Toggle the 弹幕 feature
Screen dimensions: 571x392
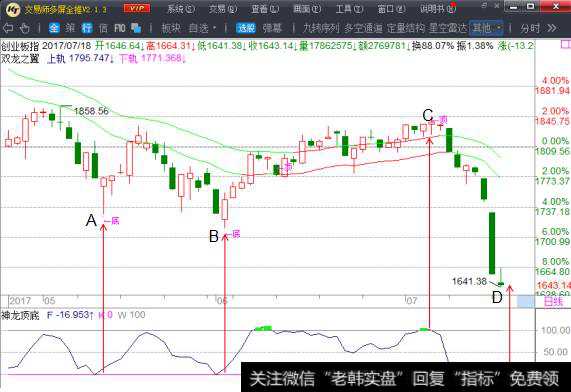click(272, 28)
